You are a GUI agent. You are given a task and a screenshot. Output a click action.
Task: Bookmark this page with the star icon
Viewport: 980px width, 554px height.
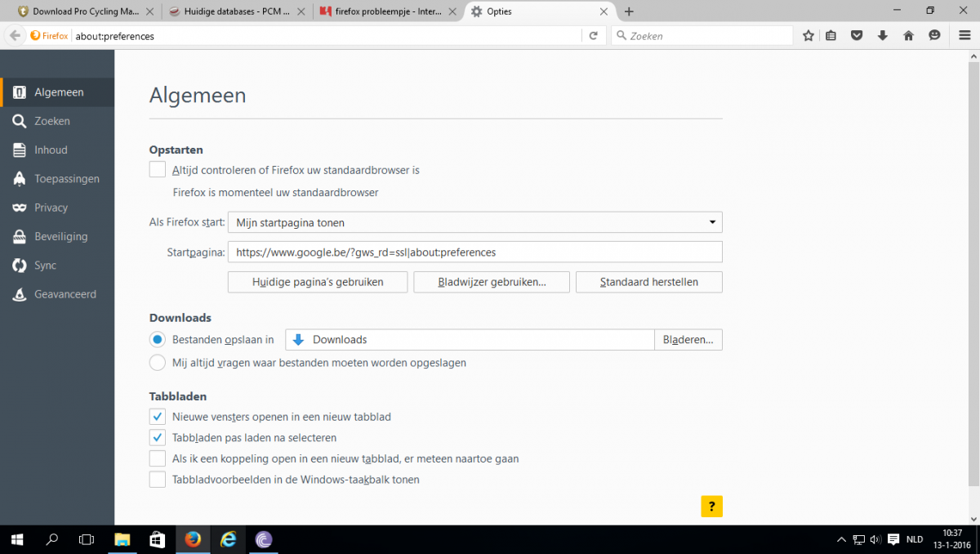tap(808, 36)
